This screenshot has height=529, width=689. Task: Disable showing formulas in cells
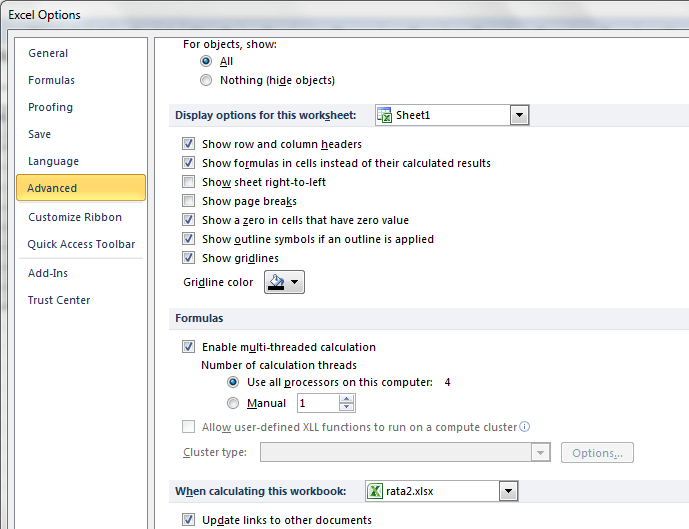[x=189, y=163]
